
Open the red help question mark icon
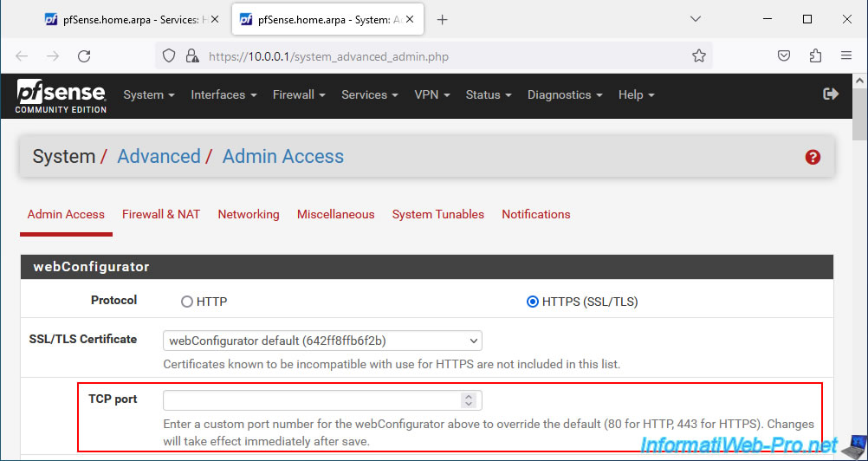812,157
